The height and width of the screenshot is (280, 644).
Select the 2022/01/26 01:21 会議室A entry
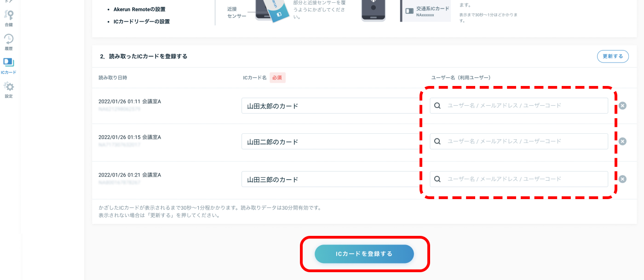(130, 175)
